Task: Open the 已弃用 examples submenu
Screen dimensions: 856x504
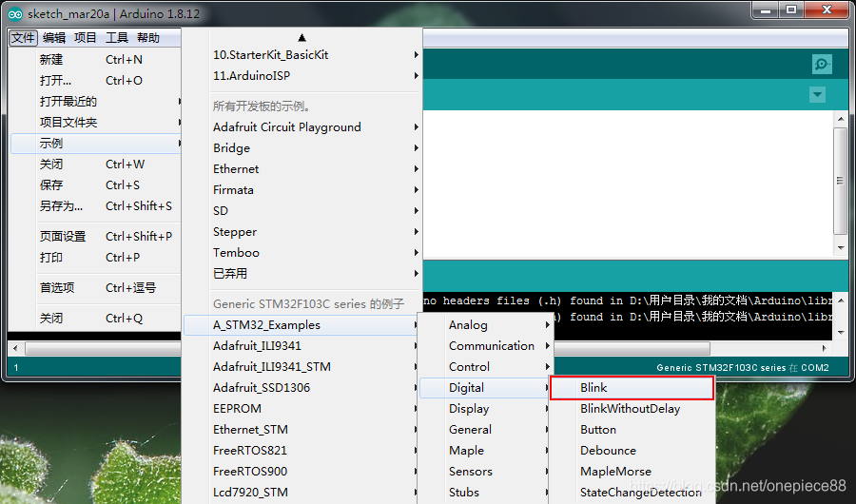Action: pos(302,274)
